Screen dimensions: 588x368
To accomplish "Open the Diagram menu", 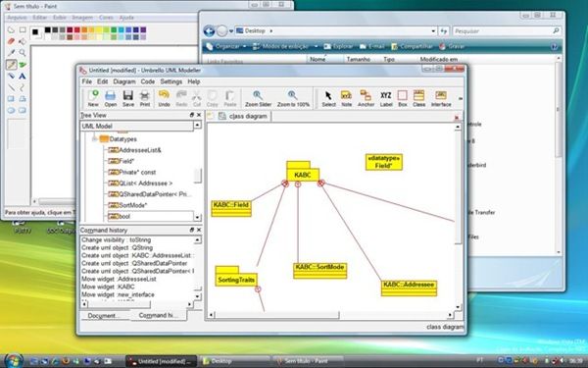I will coord(124,81).
